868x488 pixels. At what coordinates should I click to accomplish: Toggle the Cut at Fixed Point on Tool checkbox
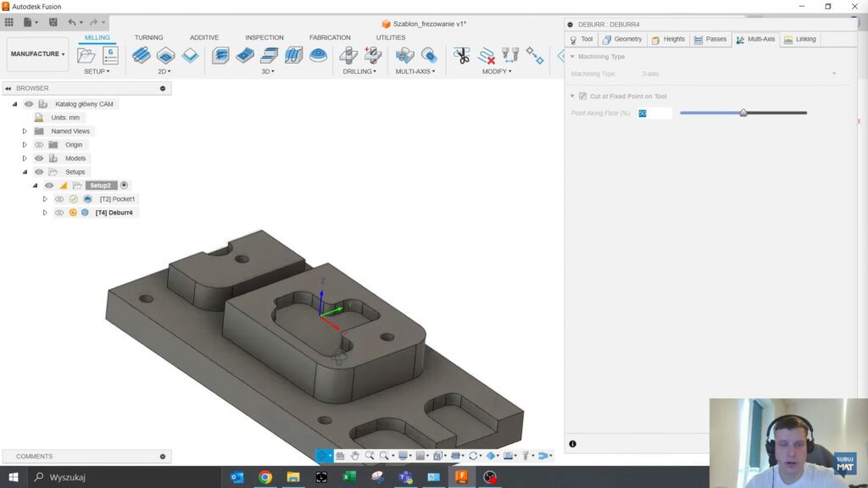[x=583, y=97]
